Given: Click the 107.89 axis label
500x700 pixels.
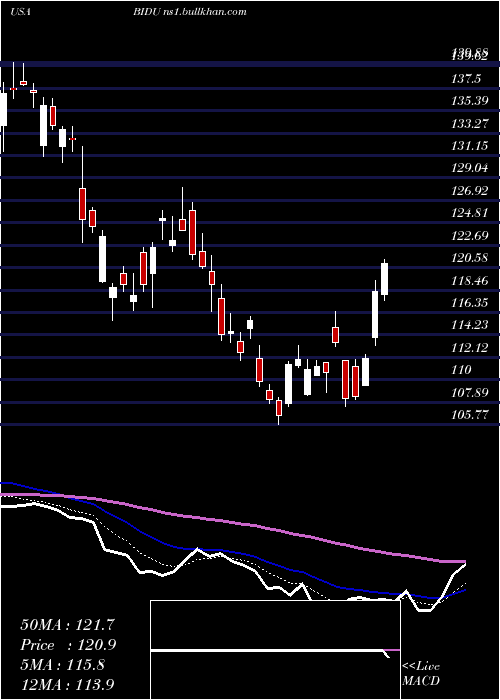Looking at the screenshot, I should (470, 393).
